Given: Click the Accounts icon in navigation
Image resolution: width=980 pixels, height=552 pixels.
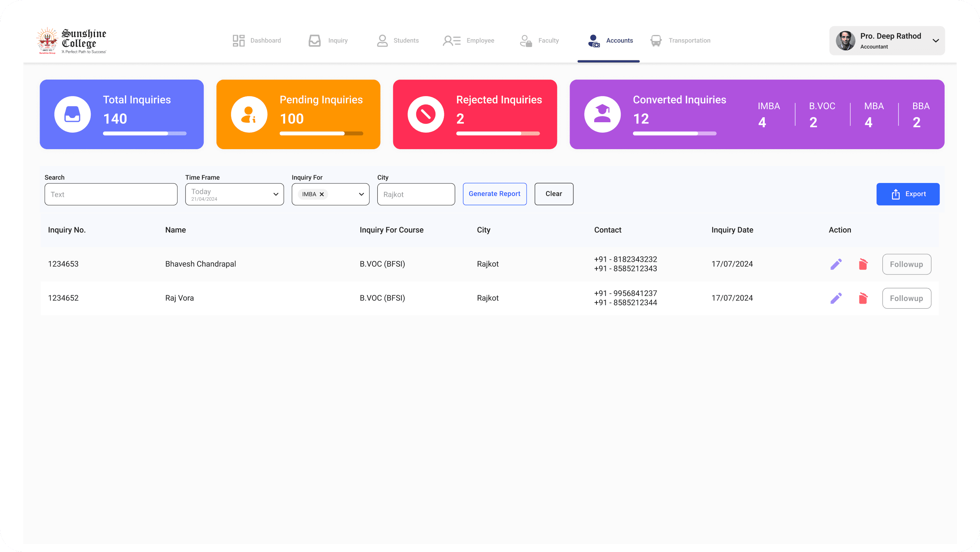Looking at the screenshot, I should [594, 41].
